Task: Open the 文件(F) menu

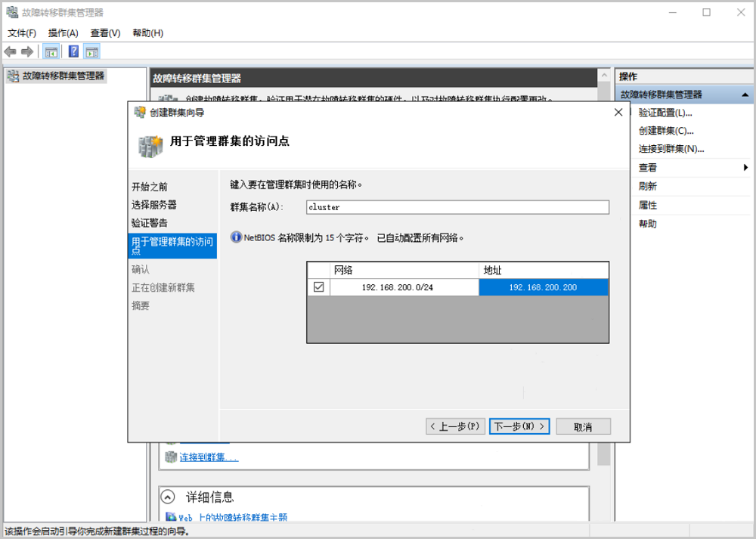Action: point(22,33)
